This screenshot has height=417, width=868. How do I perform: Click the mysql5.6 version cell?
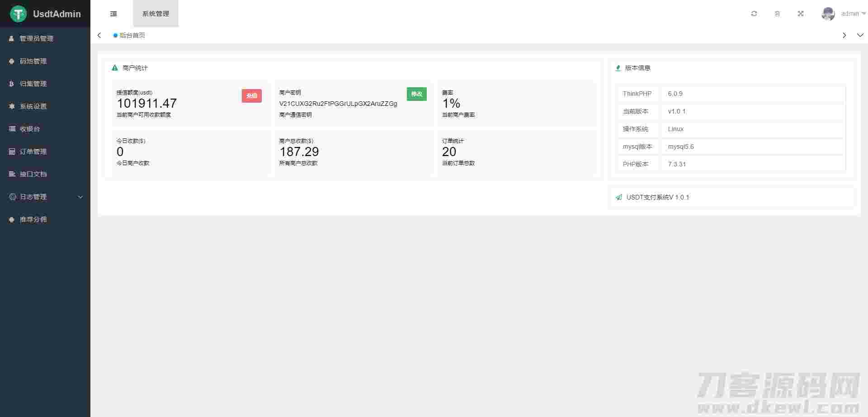[x=753, y=147]
